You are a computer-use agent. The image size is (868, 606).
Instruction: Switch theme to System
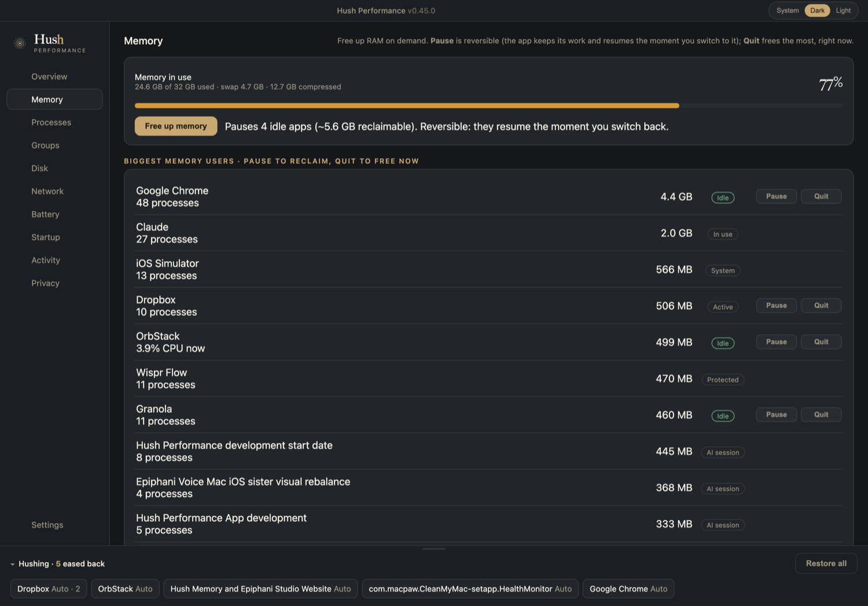coord(788,10)
